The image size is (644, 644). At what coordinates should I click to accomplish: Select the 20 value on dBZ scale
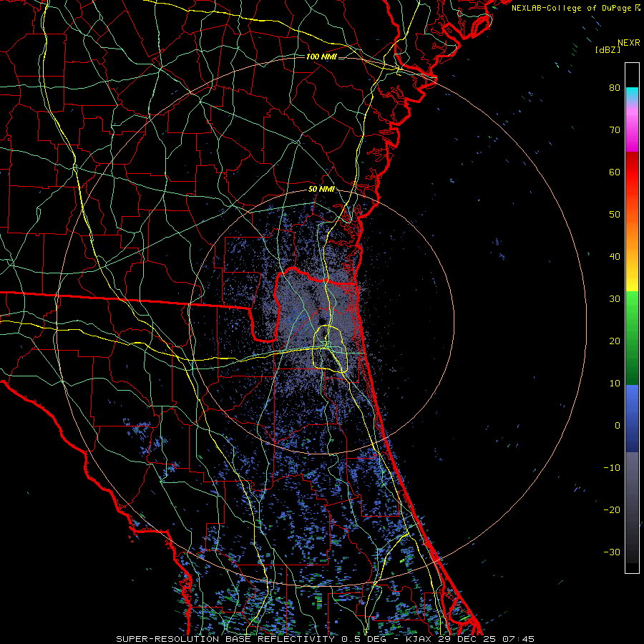tap(615, 341)
